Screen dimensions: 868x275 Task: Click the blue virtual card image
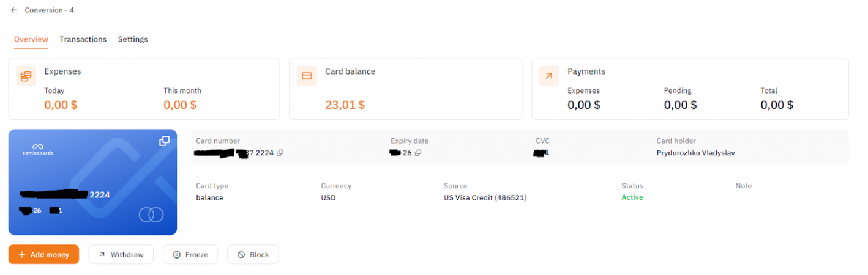pyautogui.click(x=92, y=182)
